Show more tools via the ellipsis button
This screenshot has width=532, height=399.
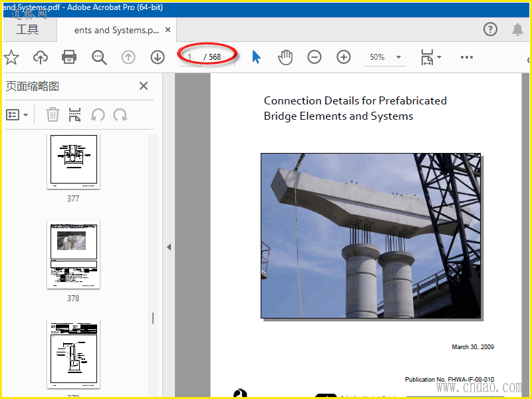pos(467,57)
